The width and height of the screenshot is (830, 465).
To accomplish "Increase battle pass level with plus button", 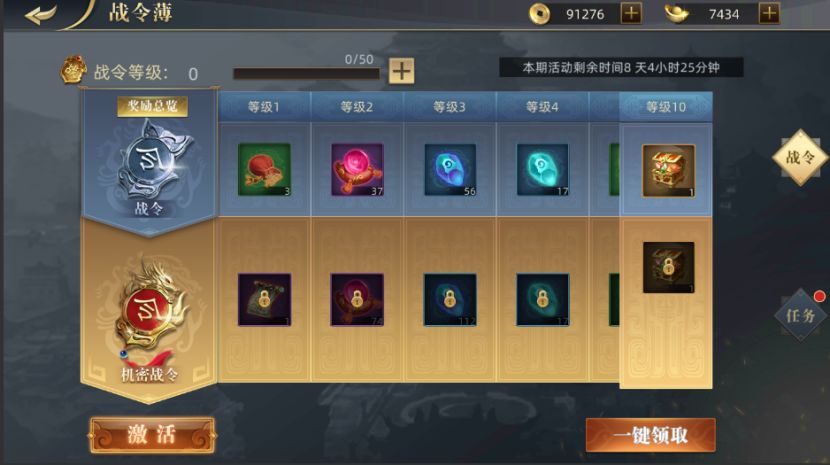I will [x=401, y=71].
